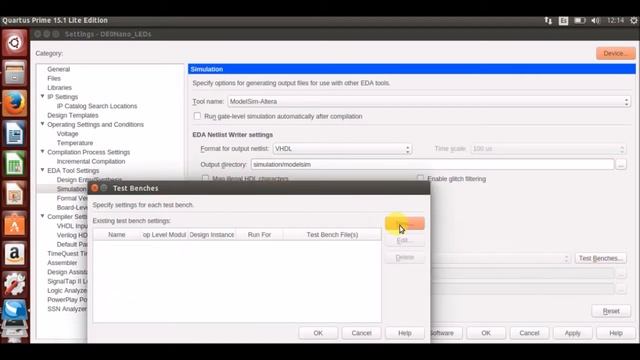Click the Output directory text field
This screenshot has height=360, width=640.
point(432,164)
